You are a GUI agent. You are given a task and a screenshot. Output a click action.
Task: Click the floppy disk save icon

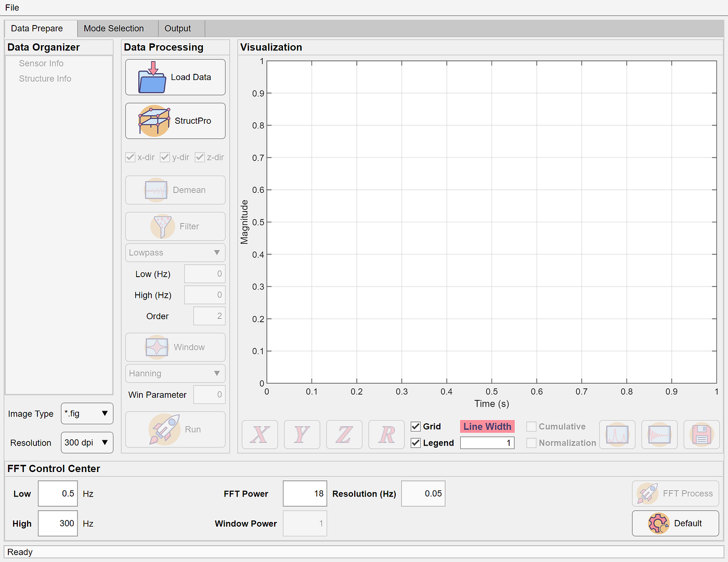[x=701, y=435]
